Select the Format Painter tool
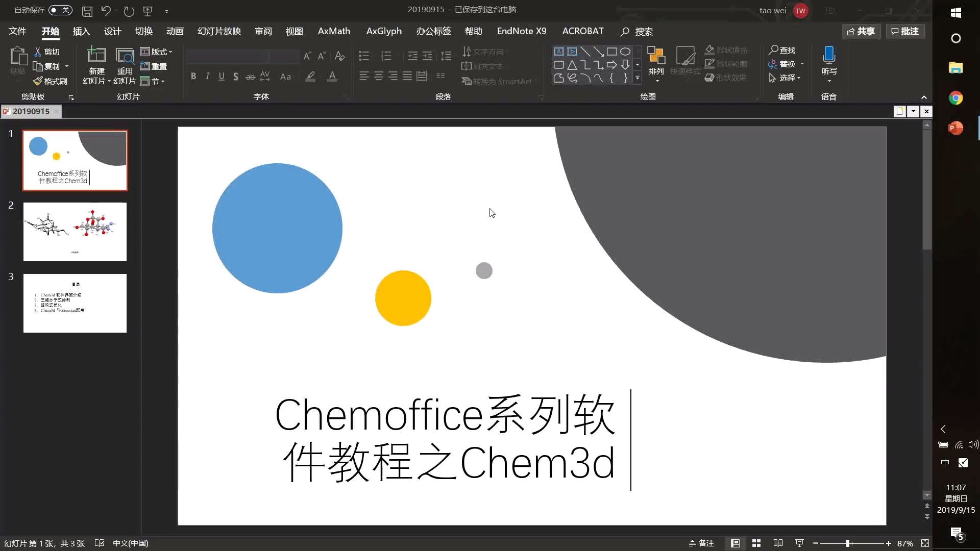 [49, 81]
